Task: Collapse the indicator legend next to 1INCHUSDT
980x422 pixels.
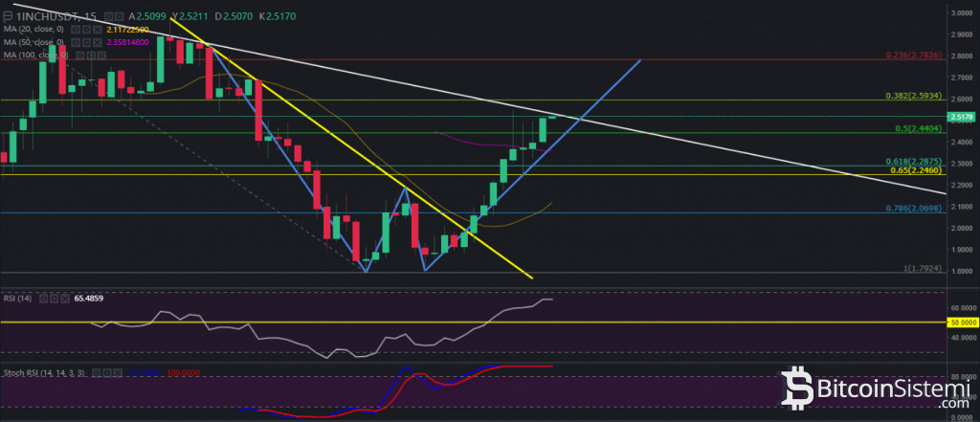Action: coord(8,16)
